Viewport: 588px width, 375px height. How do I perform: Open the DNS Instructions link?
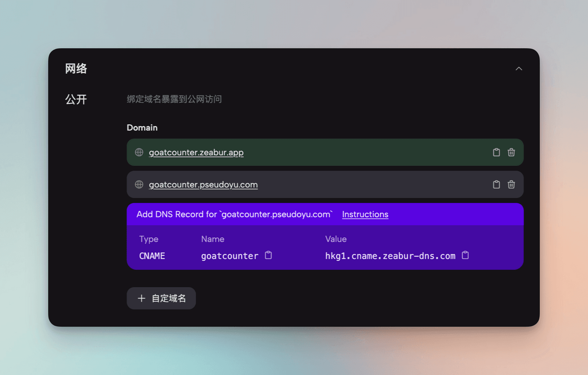pos(365,214)
